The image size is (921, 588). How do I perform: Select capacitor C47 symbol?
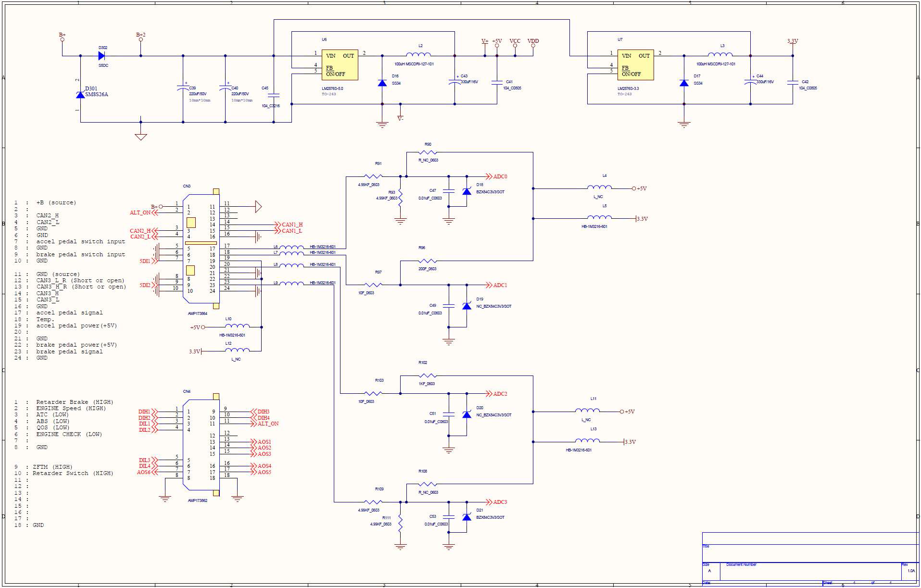(x=448, y=191)
